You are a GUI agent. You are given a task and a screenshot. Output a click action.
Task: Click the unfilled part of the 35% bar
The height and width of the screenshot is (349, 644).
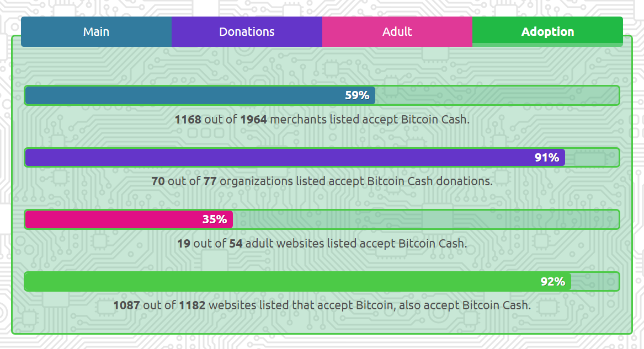coord(426,219)
